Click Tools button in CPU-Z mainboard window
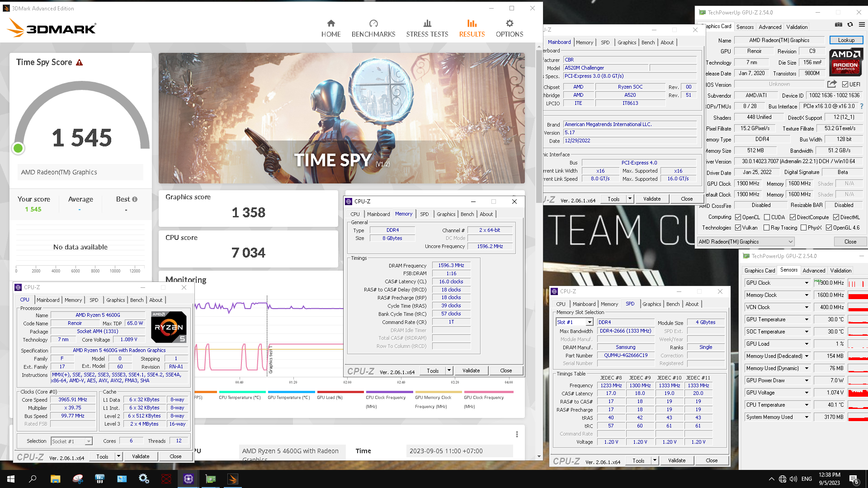Image resolution: width=868 pixels, height=488 pixels. point(613,199)
